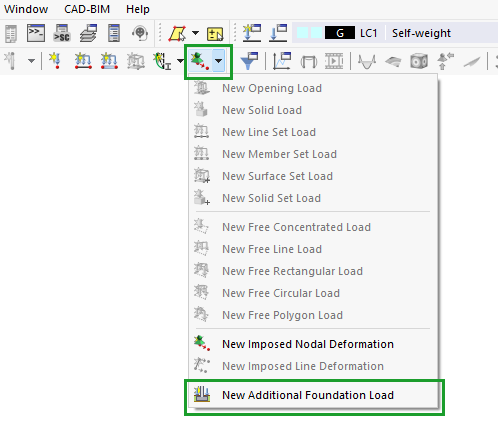
Task: Open the console script editor icon
Action: tap(36, 33)
